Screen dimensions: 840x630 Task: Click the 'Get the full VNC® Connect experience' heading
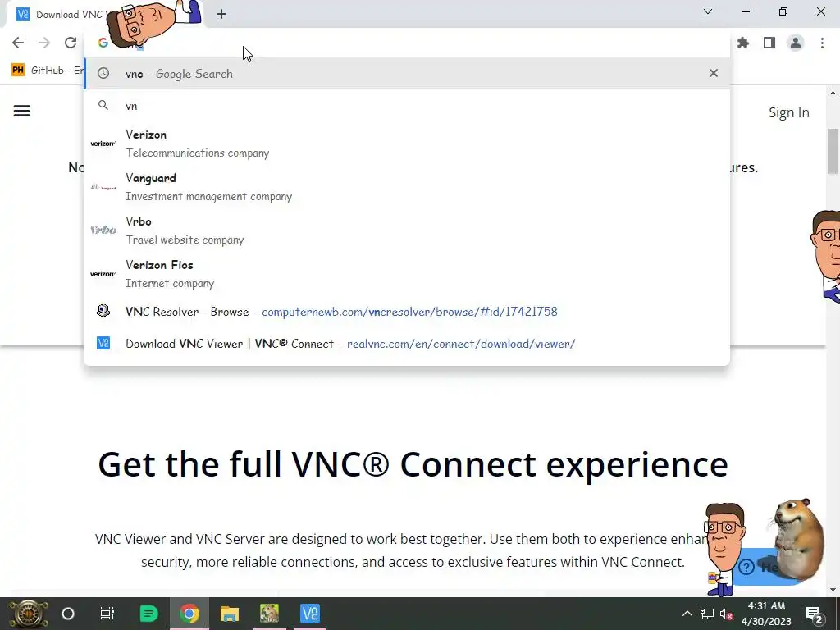click(413, 464)
